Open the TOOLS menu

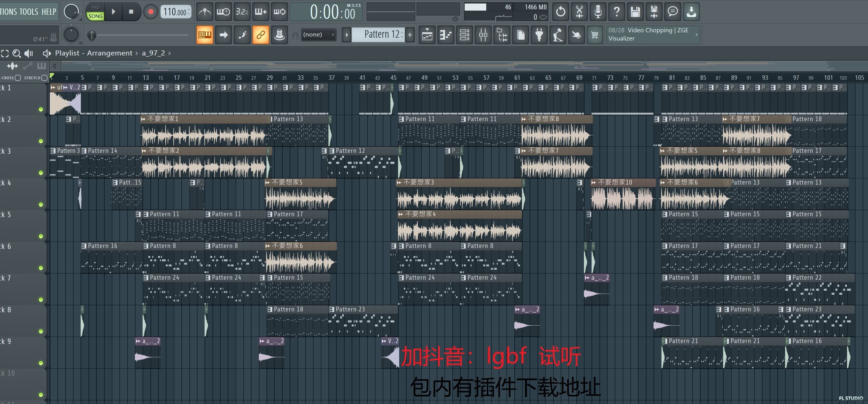(29, 12)
